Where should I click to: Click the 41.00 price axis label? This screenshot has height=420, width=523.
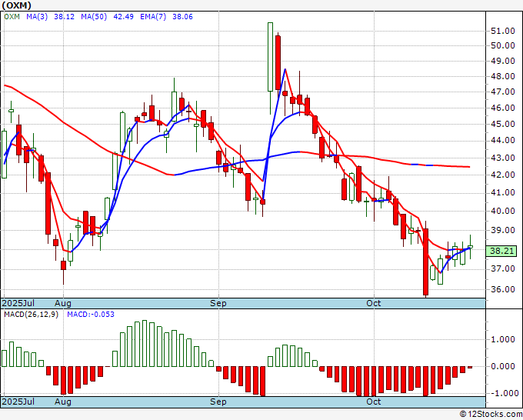pyautogui.click(x=503, y=193)
